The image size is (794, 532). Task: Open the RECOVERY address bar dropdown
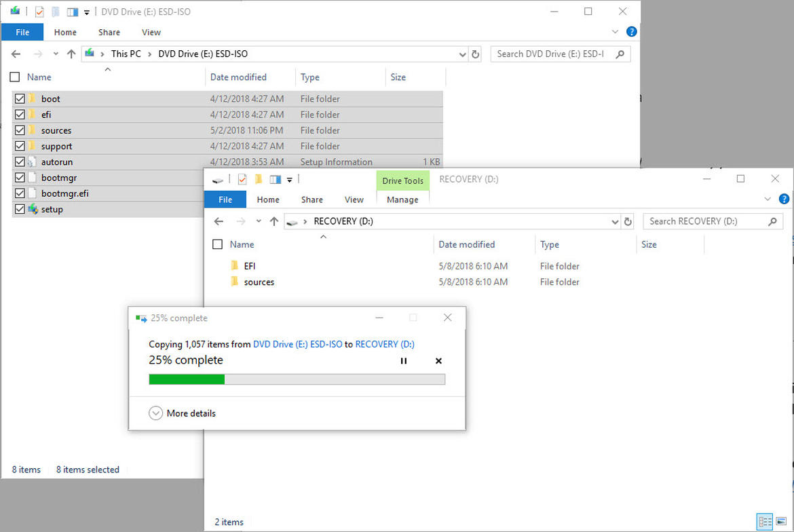pos(614,221)
